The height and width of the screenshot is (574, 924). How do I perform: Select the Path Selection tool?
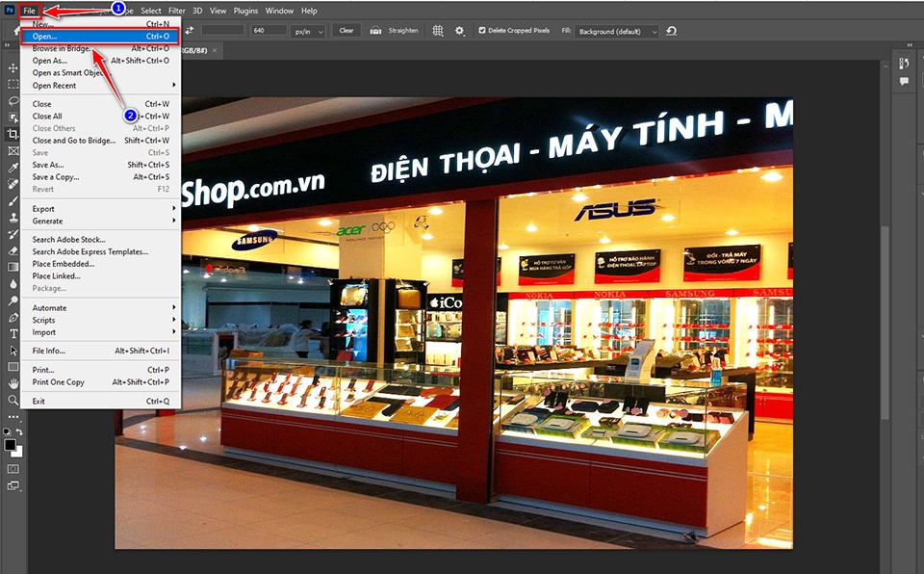pos(13,351)
